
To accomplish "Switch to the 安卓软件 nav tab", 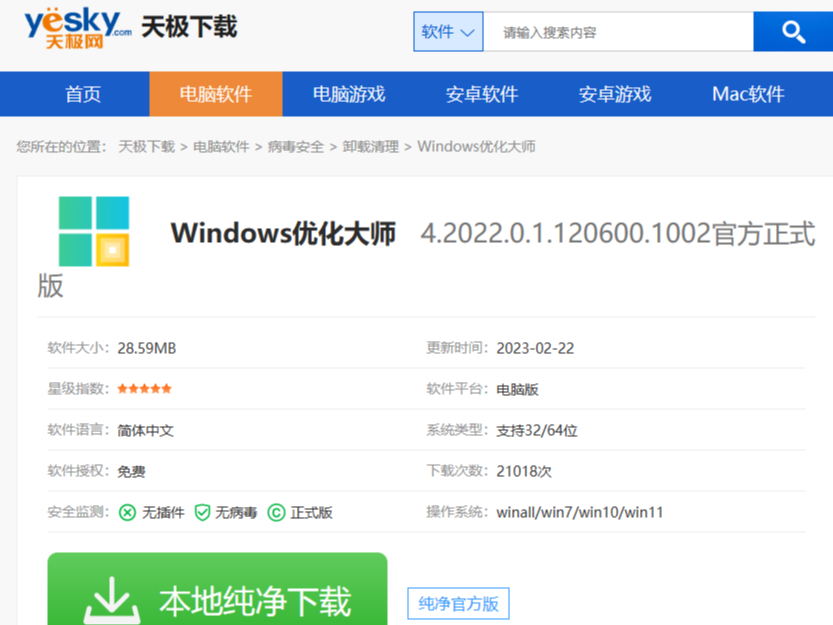I will 482,94.
